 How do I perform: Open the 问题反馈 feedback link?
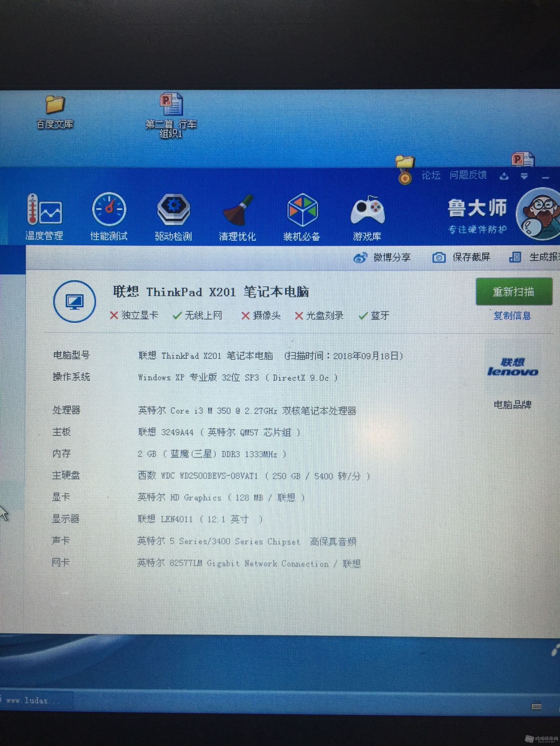[468, 175]
